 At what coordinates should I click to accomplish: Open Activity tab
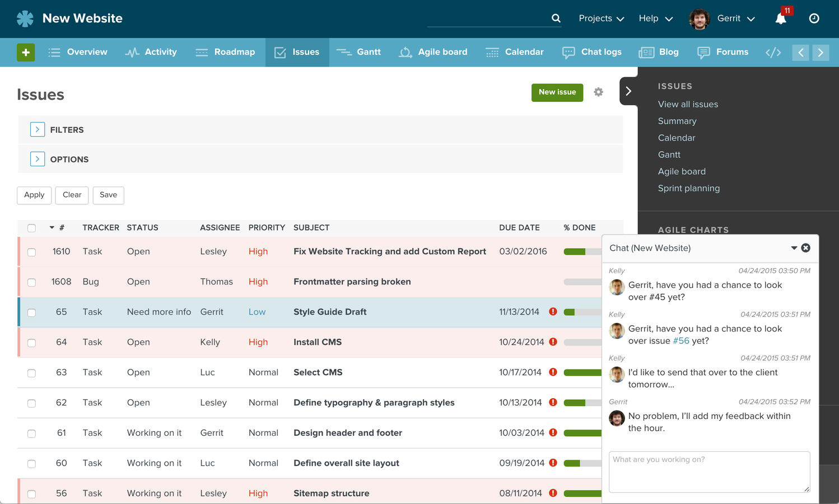(x=151, y=52)
